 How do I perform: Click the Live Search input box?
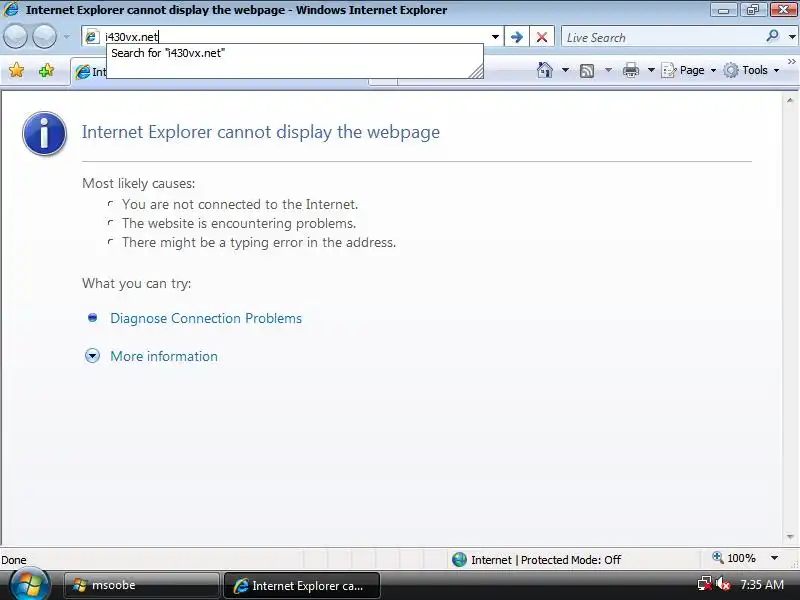(661, 37)
